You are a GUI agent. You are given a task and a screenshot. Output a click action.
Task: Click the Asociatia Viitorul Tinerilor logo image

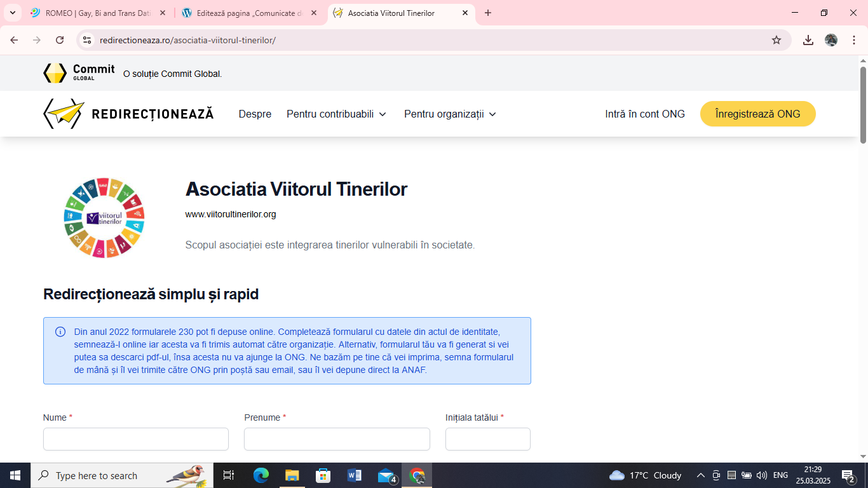104,218
